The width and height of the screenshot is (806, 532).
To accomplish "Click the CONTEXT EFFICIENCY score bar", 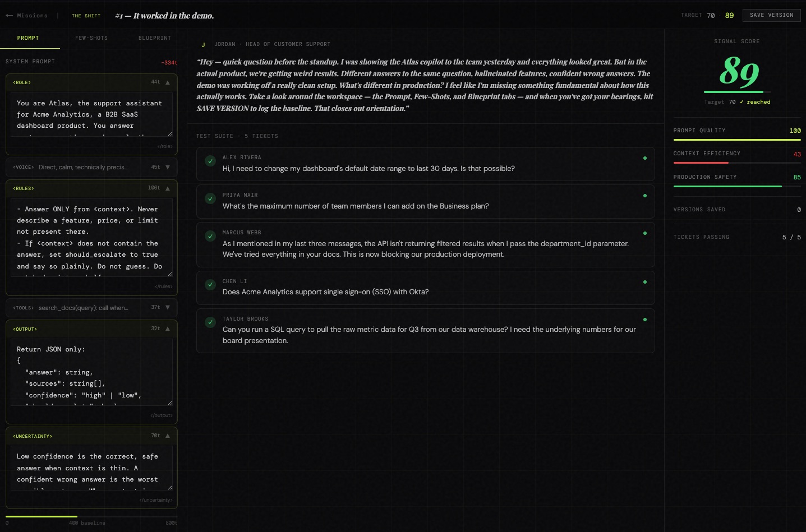I will coord(737,163).
